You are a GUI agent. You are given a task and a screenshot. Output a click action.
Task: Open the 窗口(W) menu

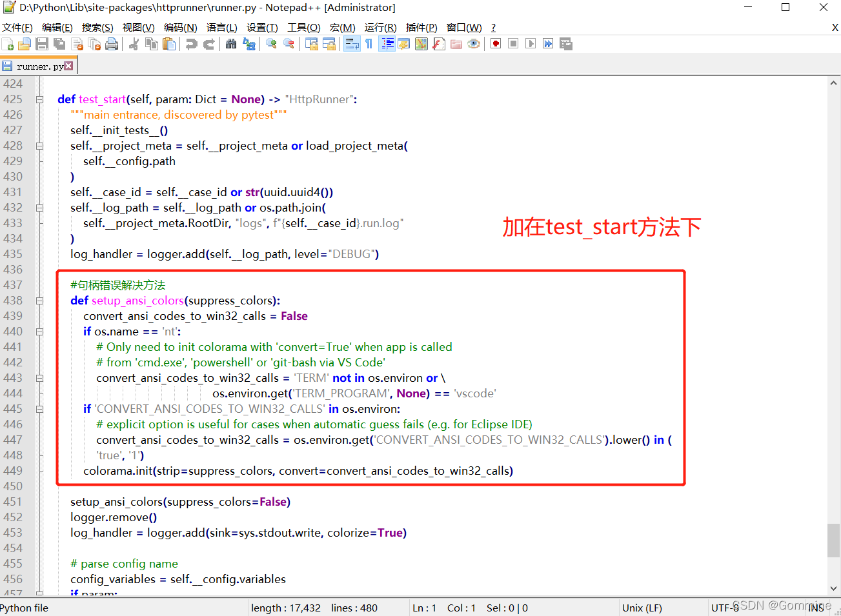point(464,28)
